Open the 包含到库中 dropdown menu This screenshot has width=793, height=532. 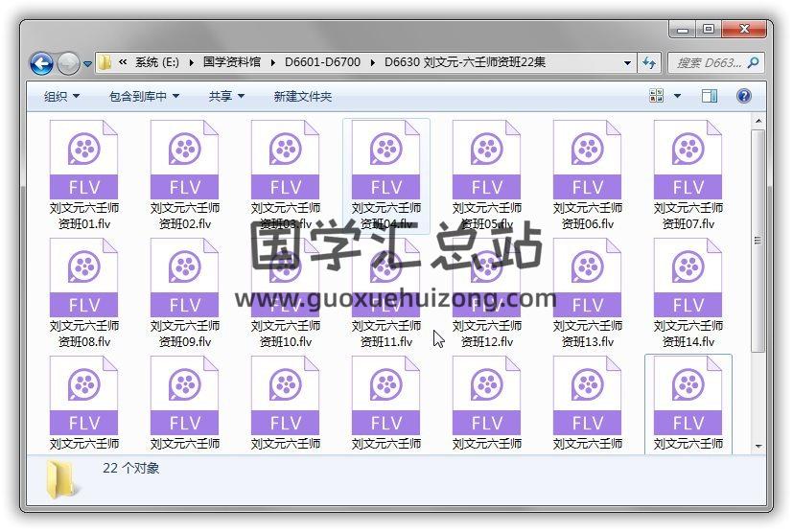point(144,96)
